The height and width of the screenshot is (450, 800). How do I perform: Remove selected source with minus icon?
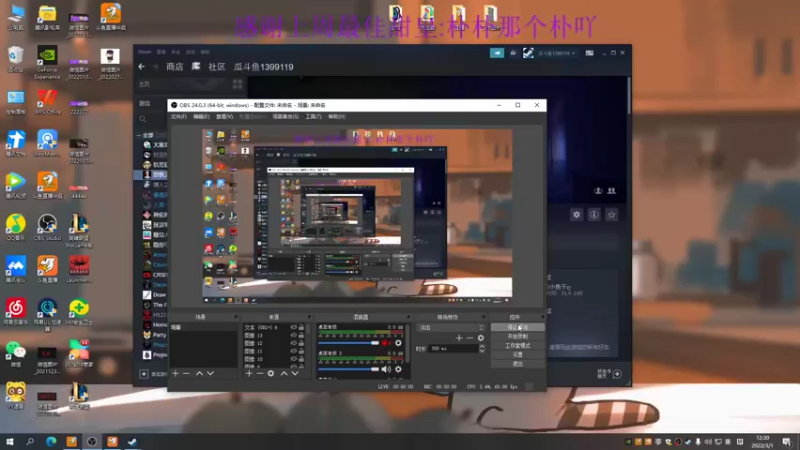point(260,373)
